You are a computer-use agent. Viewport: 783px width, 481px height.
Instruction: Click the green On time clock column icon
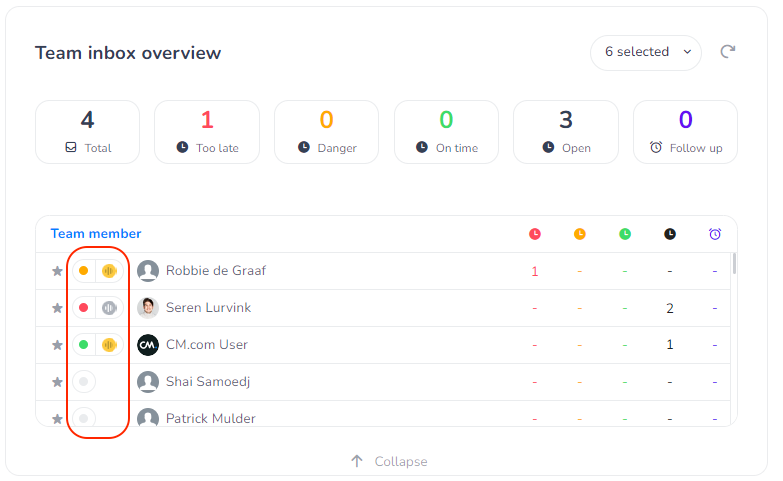625,234
